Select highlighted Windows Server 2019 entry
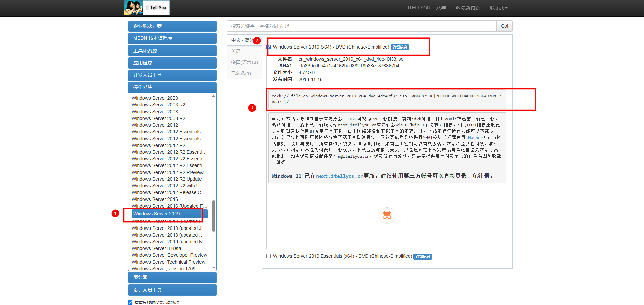The image size is (644, 305). click(170, 214)
